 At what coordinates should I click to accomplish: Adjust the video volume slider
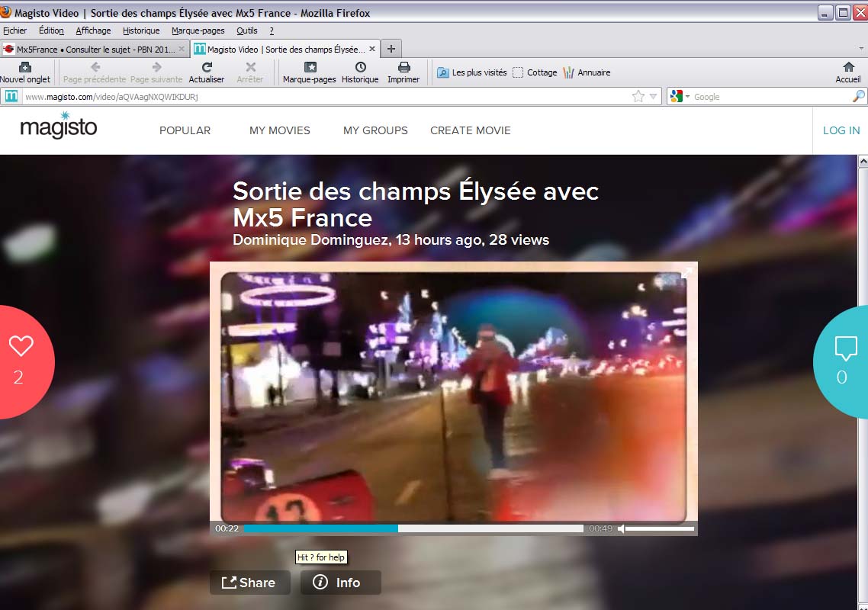[x=660, y=528]
